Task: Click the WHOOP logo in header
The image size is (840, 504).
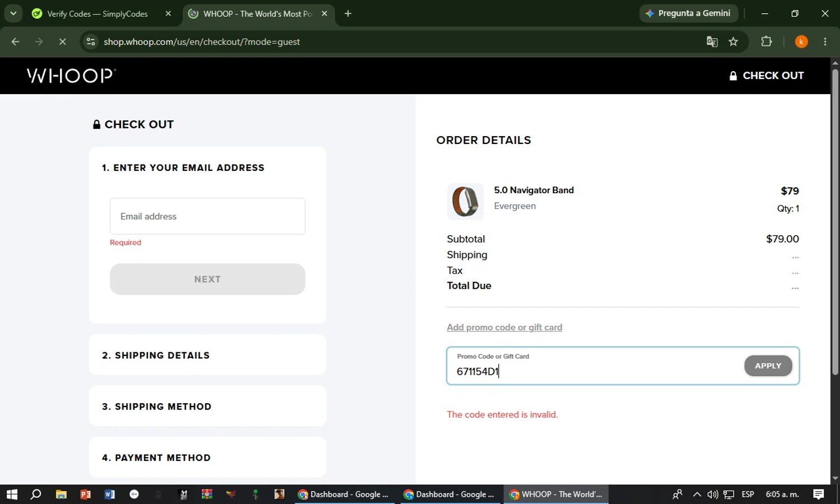Action: (x=71, y=76)
